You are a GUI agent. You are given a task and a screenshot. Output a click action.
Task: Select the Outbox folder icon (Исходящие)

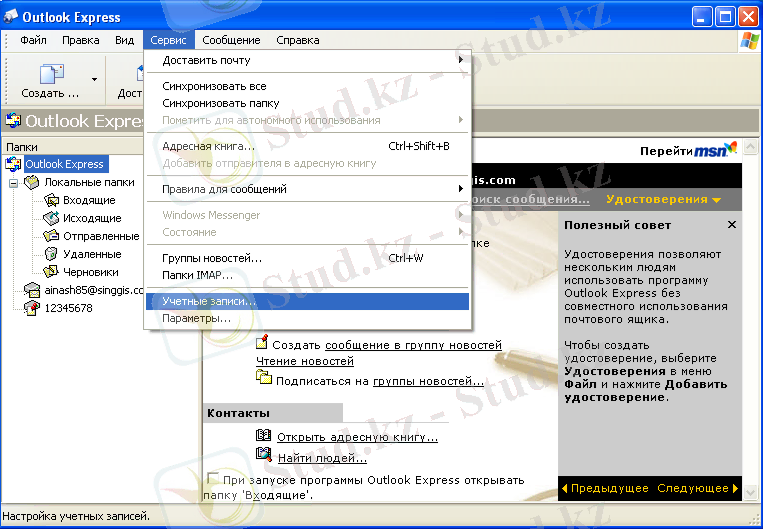click(52, 218)
